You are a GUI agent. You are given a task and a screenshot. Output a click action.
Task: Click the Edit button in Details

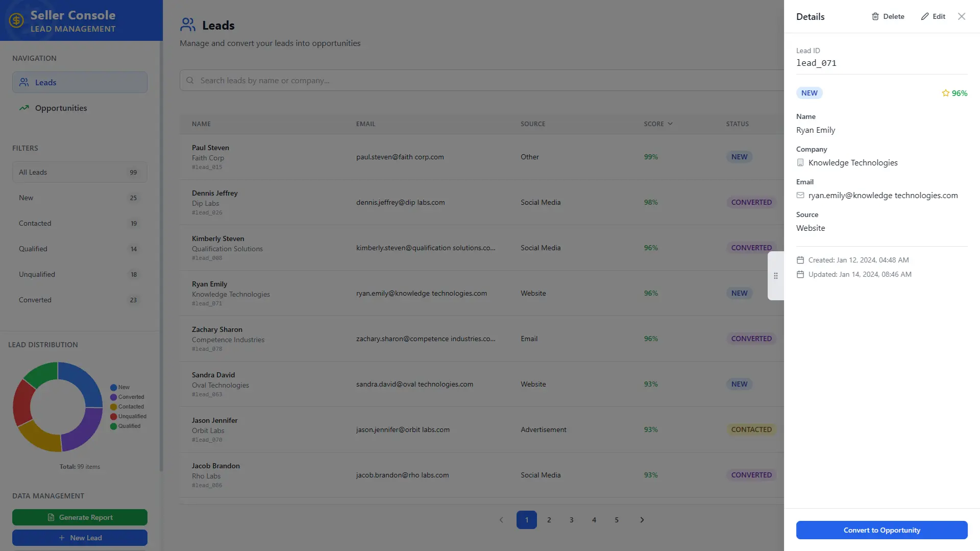[x=933, y=16]
